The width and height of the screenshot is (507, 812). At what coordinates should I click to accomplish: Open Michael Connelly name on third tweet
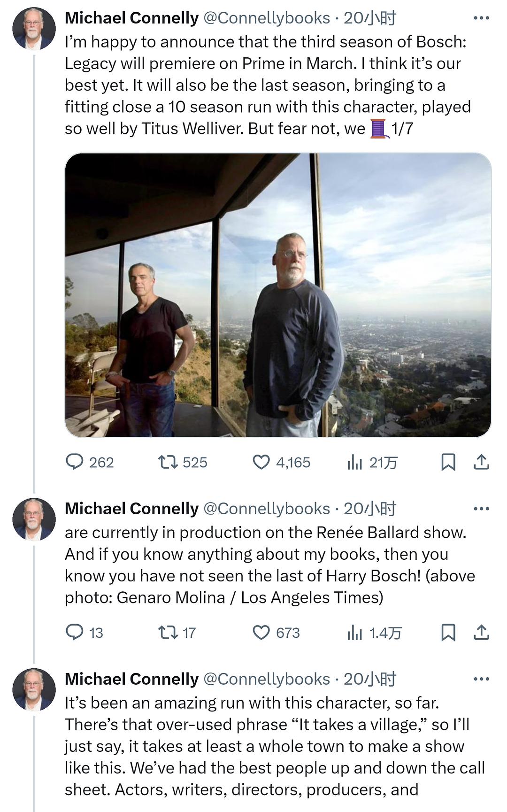click(x=131, y=679)
